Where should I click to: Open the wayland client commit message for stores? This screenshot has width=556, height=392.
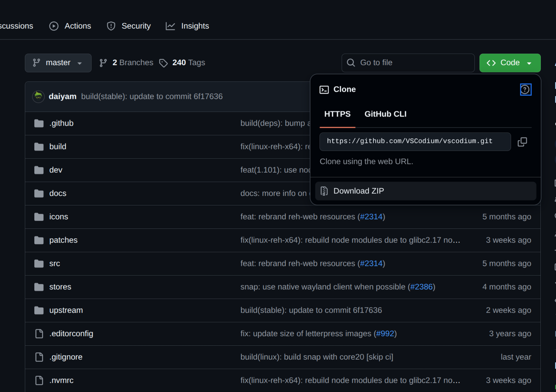(323, 287)
